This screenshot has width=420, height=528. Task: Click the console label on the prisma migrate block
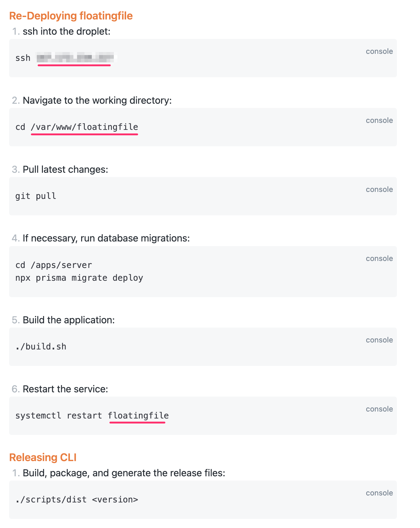click(x=379, y=259)
